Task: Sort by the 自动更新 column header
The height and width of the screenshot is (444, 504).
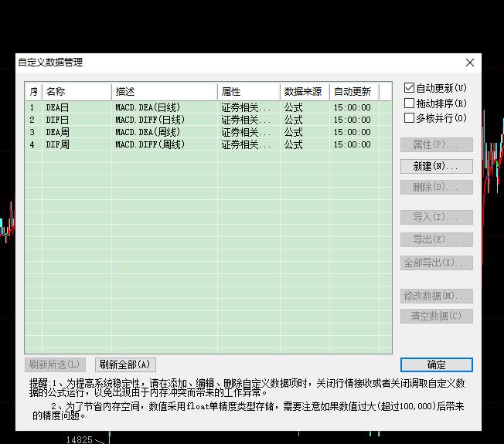Action: 354,92
